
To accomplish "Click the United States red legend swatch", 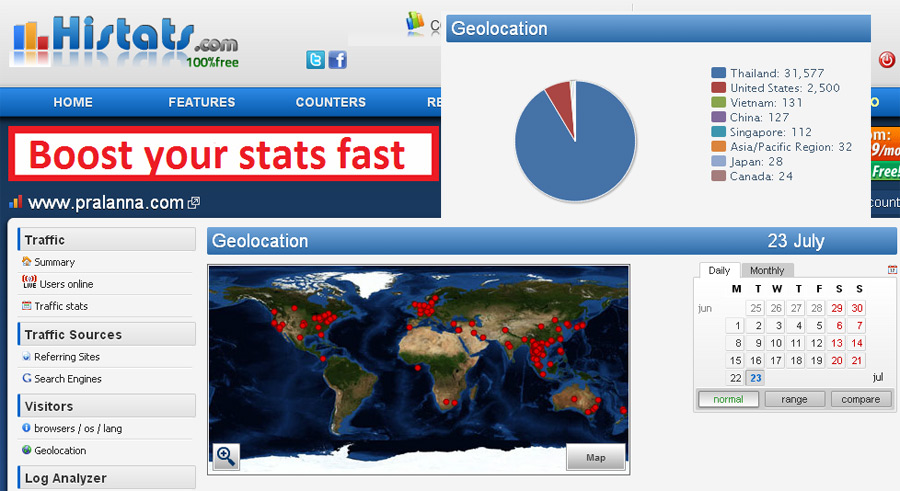I will pos(719,88).
